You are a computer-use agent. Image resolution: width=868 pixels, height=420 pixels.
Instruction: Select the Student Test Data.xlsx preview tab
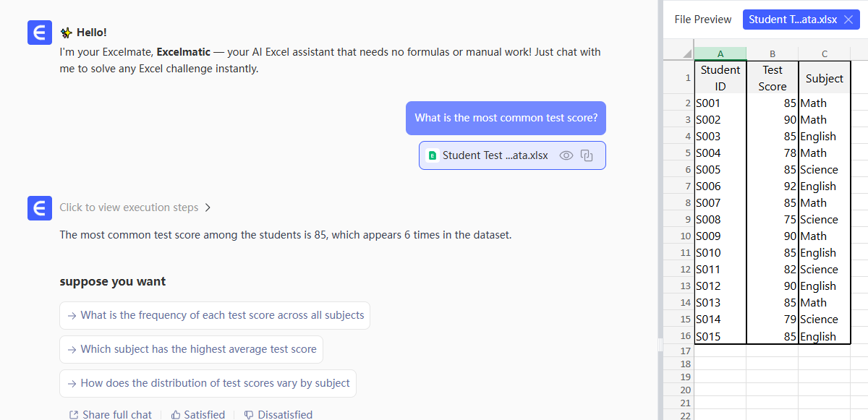click(792, 20)
